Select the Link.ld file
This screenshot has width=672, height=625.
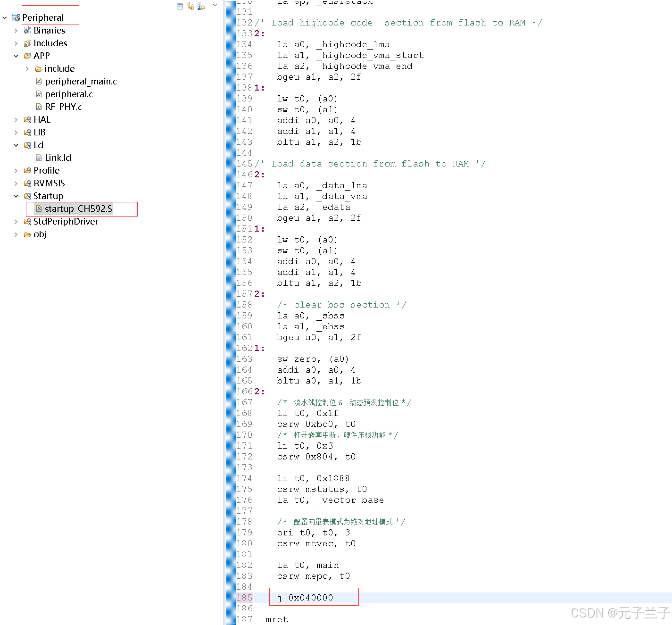coord(58,158)
